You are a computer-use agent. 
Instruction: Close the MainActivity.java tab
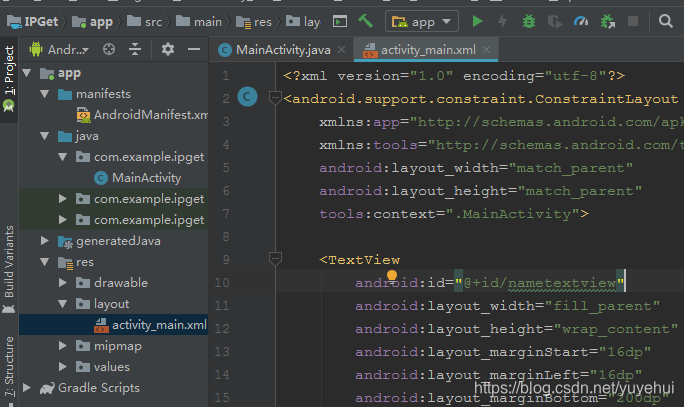click(342, 50)
